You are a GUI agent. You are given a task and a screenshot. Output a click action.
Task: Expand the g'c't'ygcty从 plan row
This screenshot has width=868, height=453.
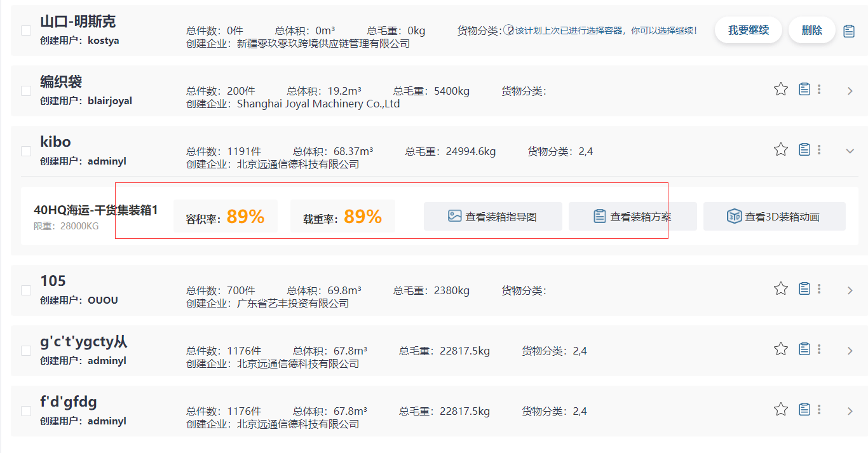coord(850,351)
